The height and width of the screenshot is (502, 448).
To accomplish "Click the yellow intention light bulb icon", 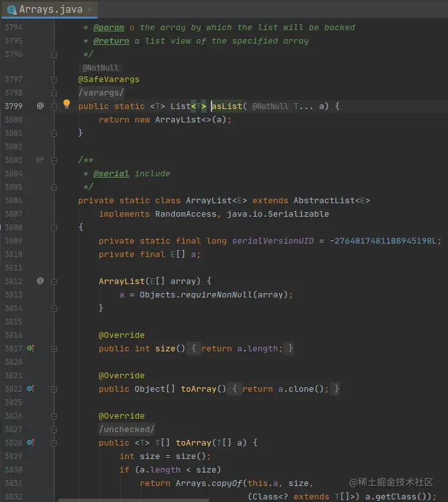I will tap(67, 104).
